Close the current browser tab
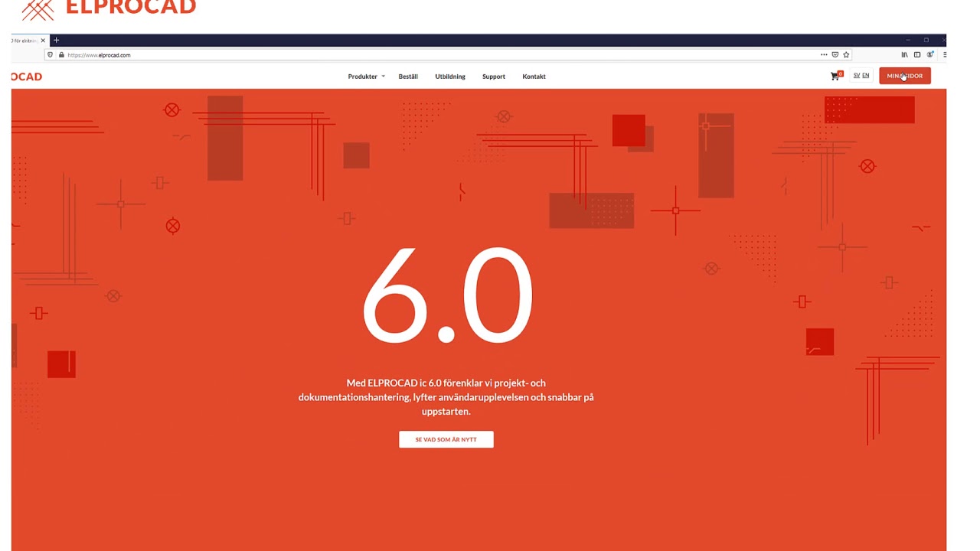This screenshot has height=551, width=980. point(43,41)
